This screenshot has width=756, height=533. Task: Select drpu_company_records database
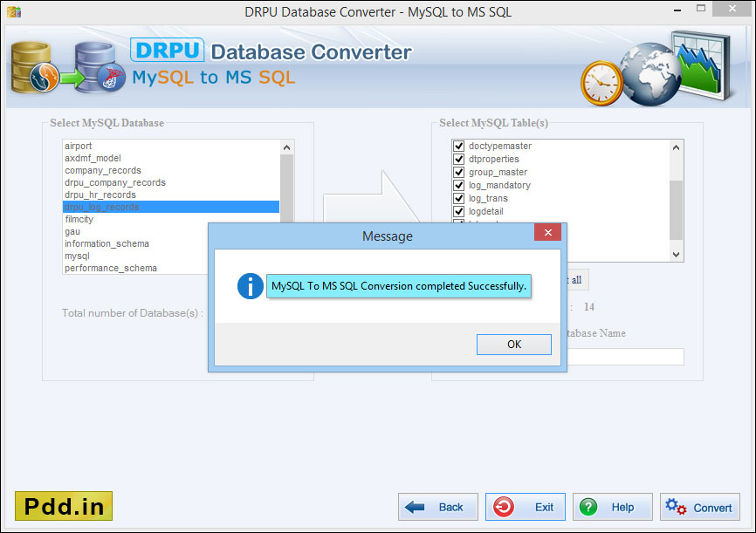point(171,182)
